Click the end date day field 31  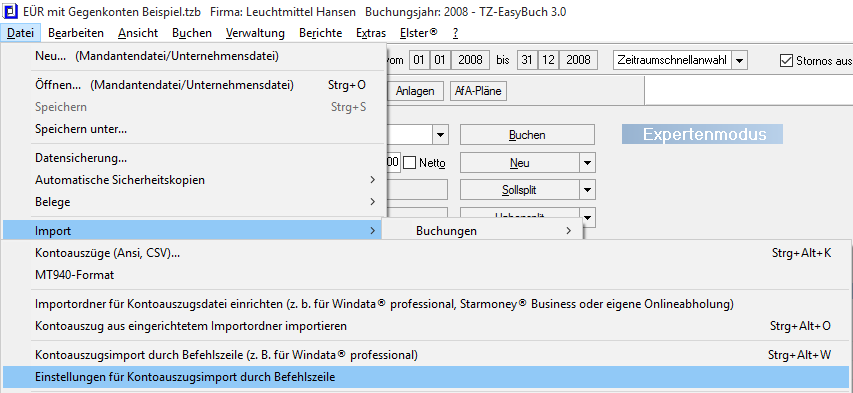click(x=527, y=60)
